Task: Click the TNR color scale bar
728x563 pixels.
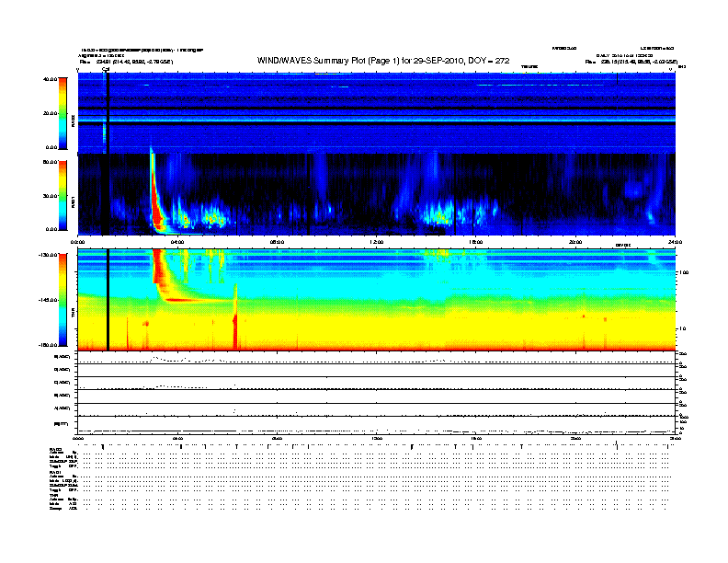Action: [x=63, y=300]
